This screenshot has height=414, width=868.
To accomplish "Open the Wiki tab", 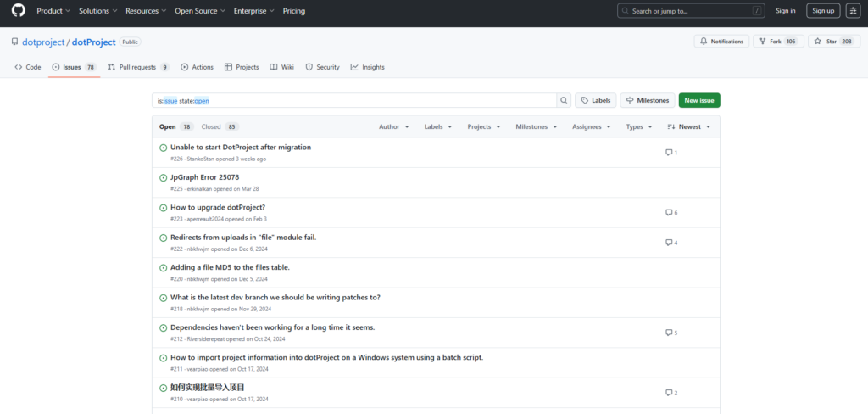I will click(282, 67).
